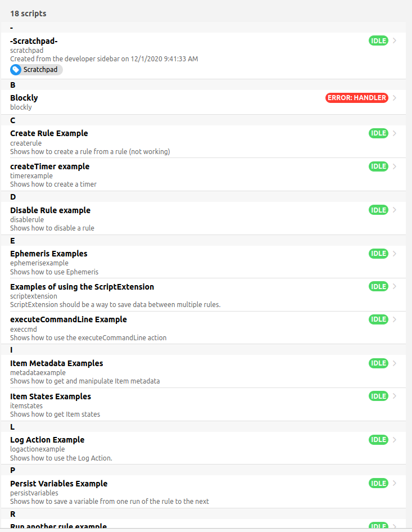The image size is (412, 532).
Task: Click IDLE badge of Item States Examples
Action: point(378,396)
